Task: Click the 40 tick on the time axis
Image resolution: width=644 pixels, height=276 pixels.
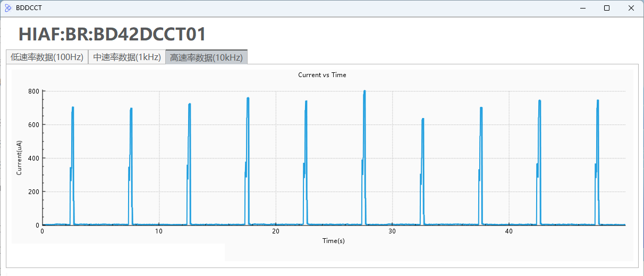Action: (x=509, y=231)
